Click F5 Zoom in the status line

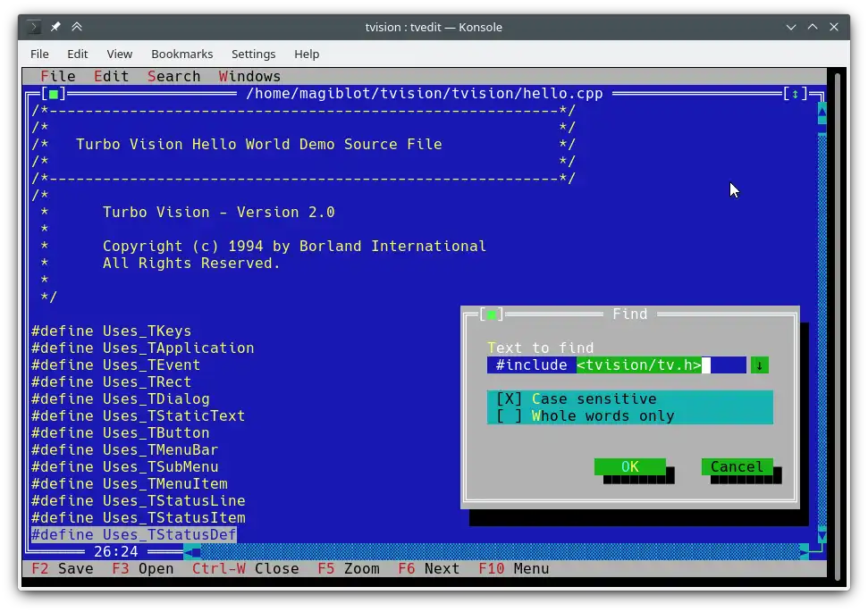point(348,569)
